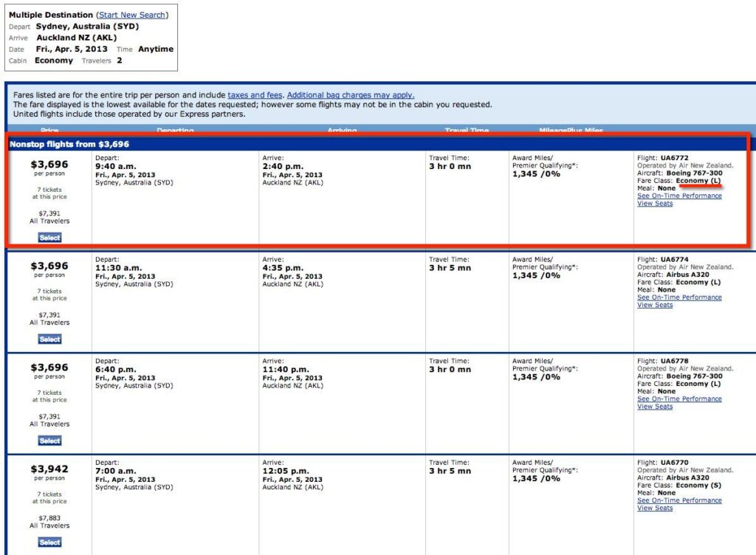See On-Time Performance for flight UA6778
756x555 pixels.
pyautogui.click(x=679, y=399)
